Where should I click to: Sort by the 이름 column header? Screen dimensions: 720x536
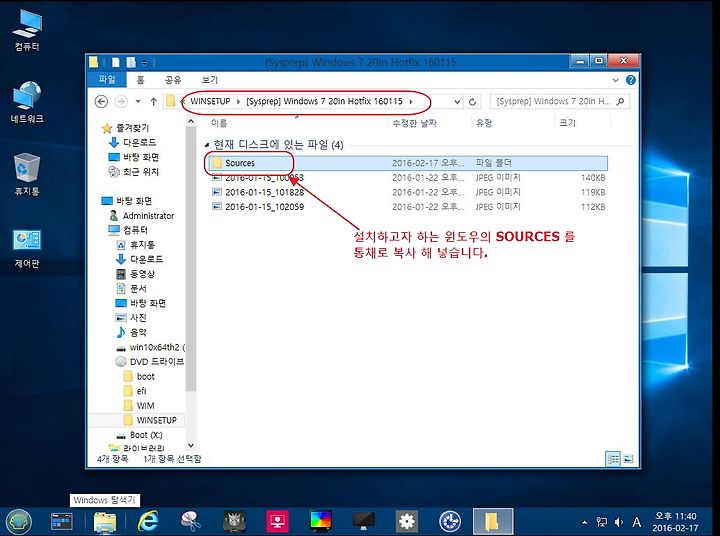[x=219, y=123]
